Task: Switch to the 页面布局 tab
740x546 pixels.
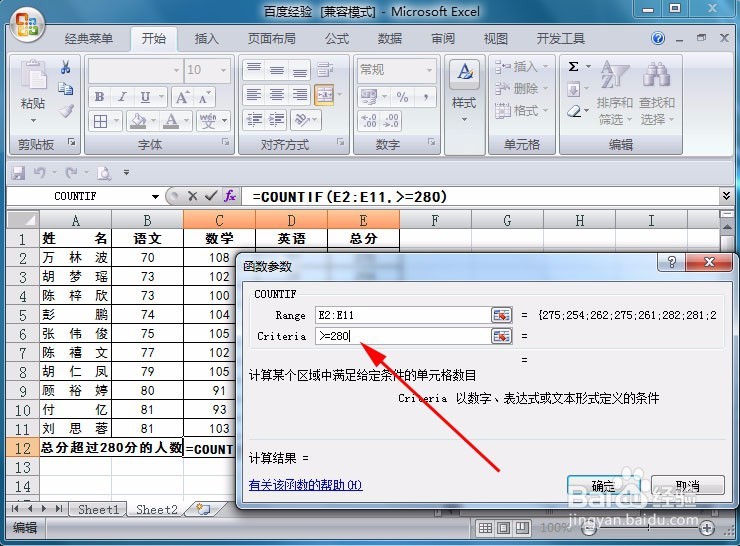Action: (x=271, y=39)
